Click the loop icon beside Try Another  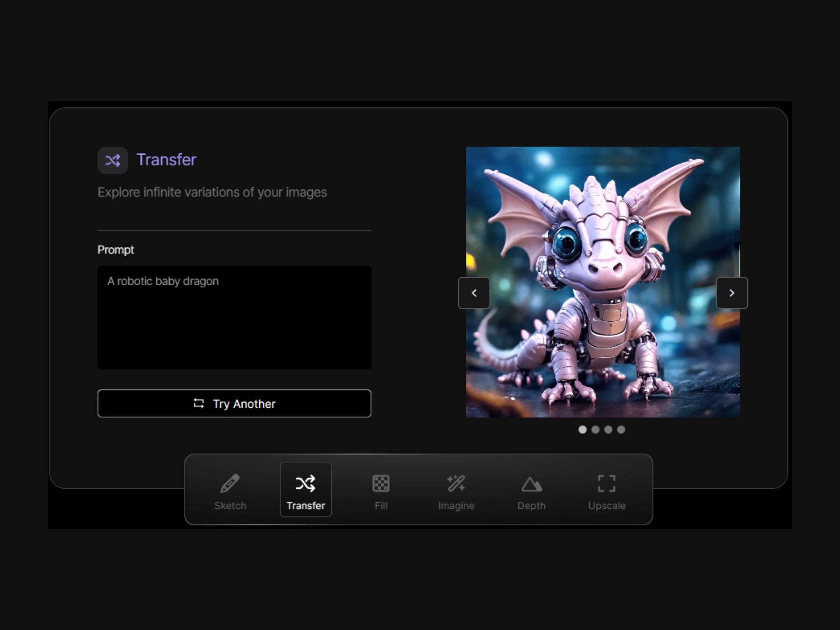(199, 404)
